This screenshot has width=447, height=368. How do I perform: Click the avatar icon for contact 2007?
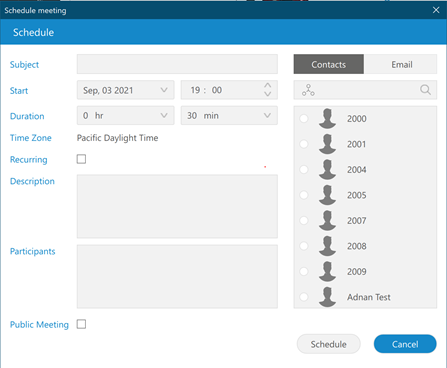click(327, 220)
